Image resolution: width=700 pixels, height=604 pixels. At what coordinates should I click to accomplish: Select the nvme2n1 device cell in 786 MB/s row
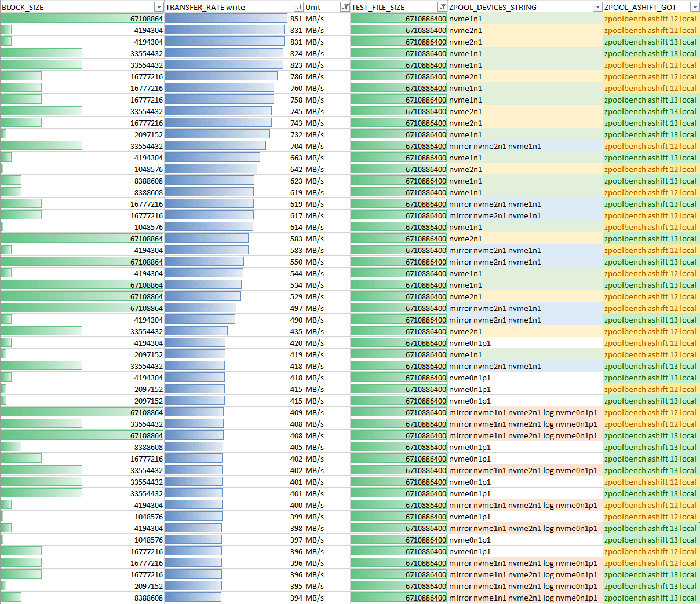[x=525, y=76]
